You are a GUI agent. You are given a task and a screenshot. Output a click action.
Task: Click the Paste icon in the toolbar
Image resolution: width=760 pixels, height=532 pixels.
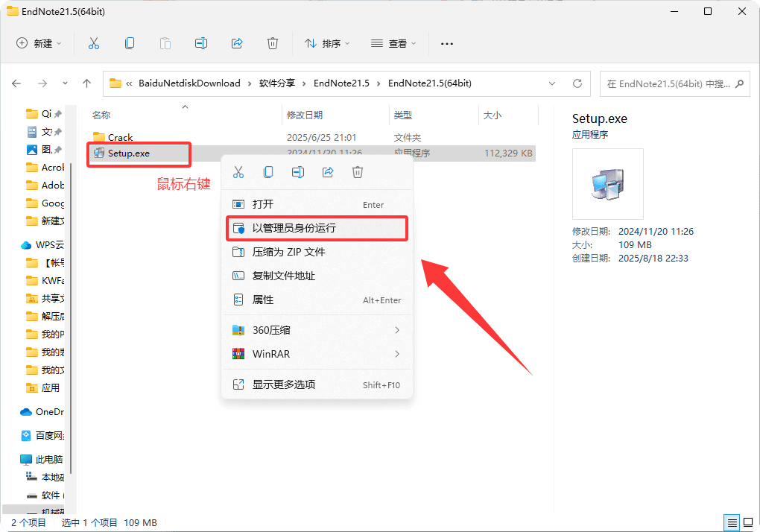coord(165,43)
